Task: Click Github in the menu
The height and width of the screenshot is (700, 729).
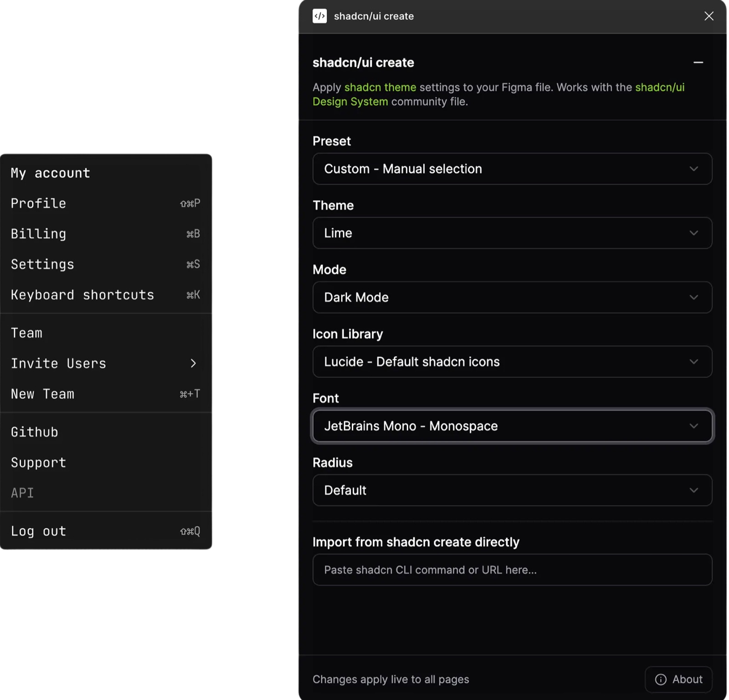Action: click(106, 432)
